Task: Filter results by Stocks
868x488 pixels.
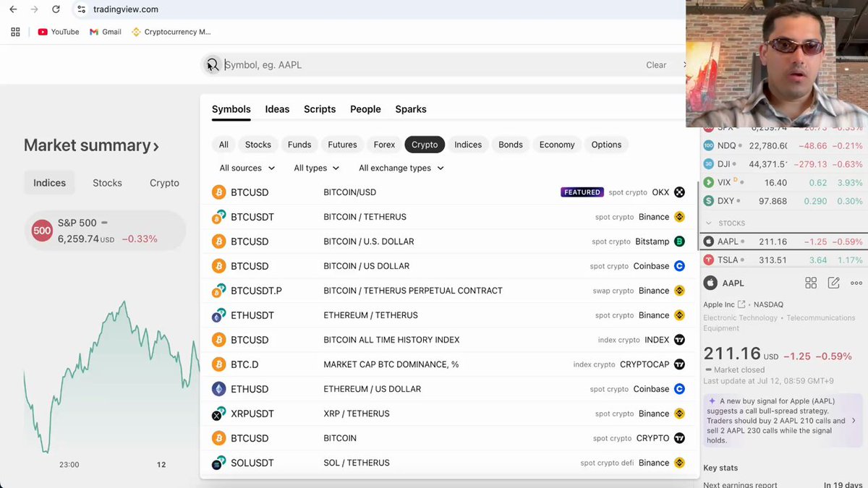Action: [258, 145]
